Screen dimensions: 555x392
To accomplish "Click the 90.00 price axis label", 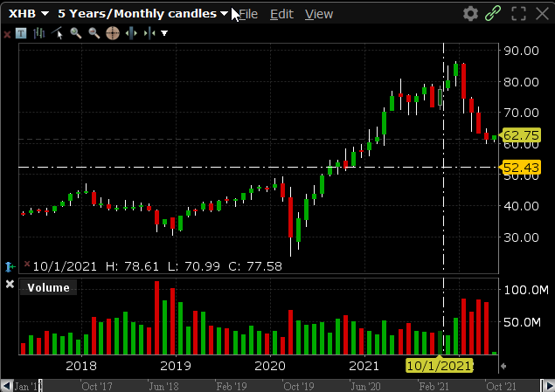I will tap(521, 51).
